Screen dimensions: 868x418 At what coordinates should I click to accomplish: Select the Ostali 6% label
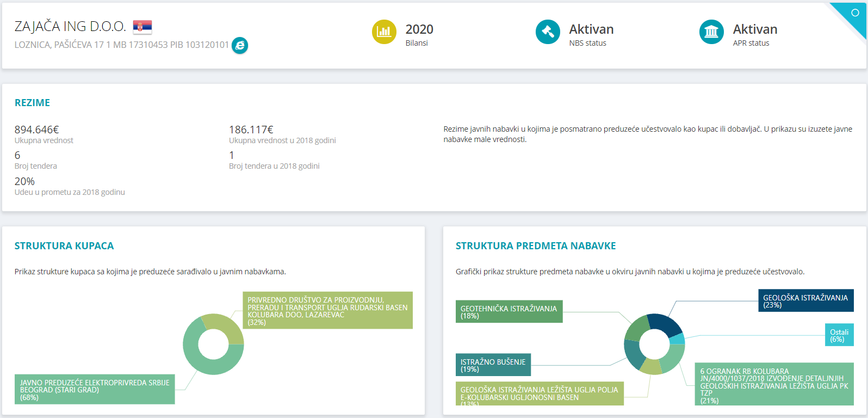coord(839,335)
